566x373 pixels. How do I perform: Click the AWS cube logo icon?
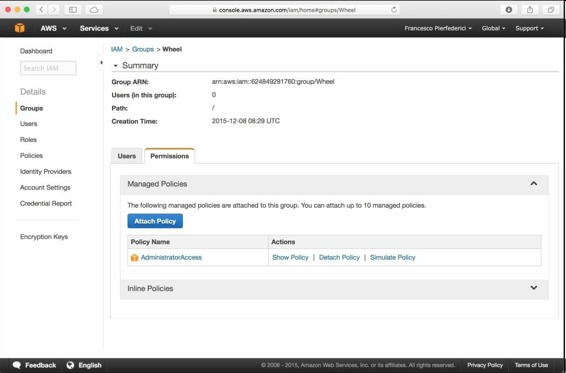[20, 28]
